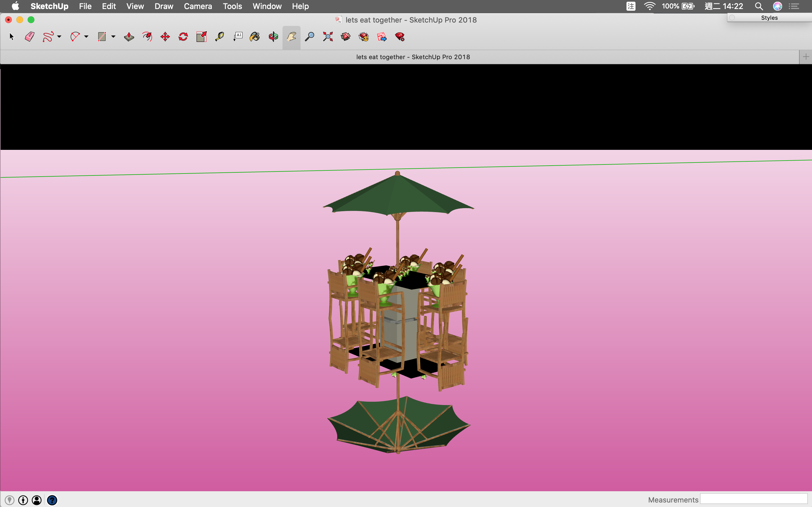Viewport: 812px width, 507px height.
Task: Select the Orbit tool
Action: point(273,37)
